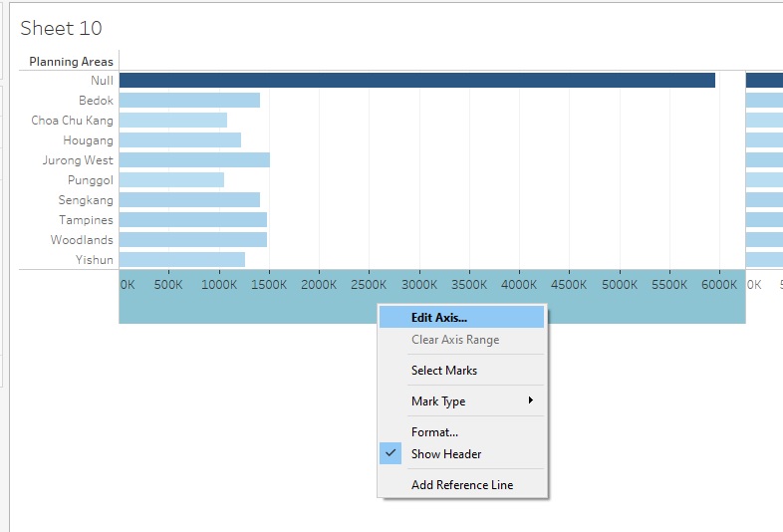This screenshot has width=783, height=532.
Task: Select the Tampines bar
Action: pyautogui.click(x=192, y=220)
